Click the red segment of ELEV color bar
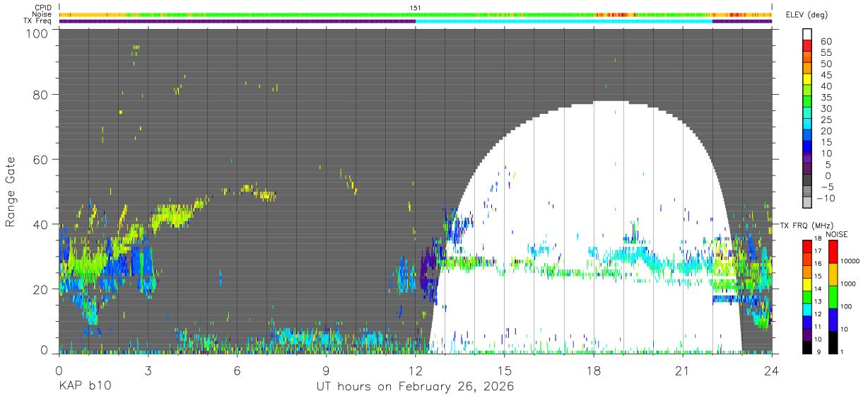The height and width of the screenshot is (401, 868). [807, 46]
